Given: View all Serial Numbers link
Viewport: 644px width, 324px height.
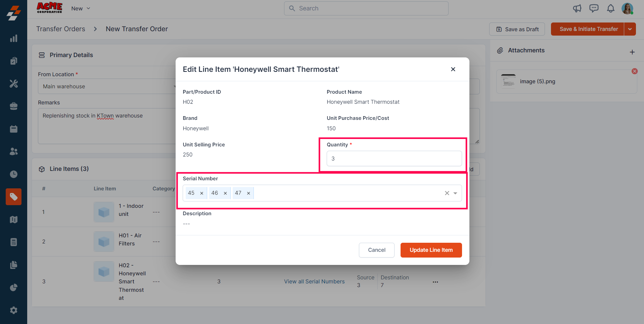Looking at the screenshot, I should 314,282.
